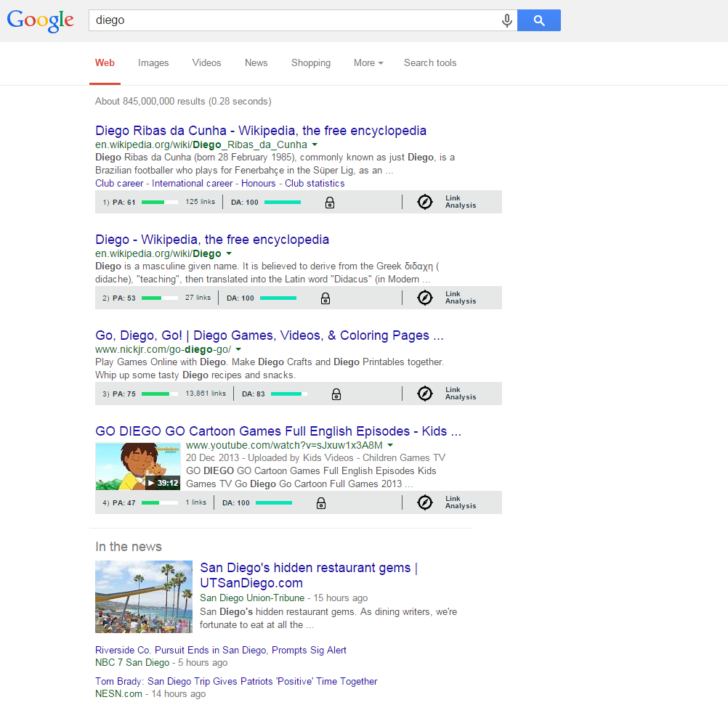Select the Web search tab

point(105,62)
